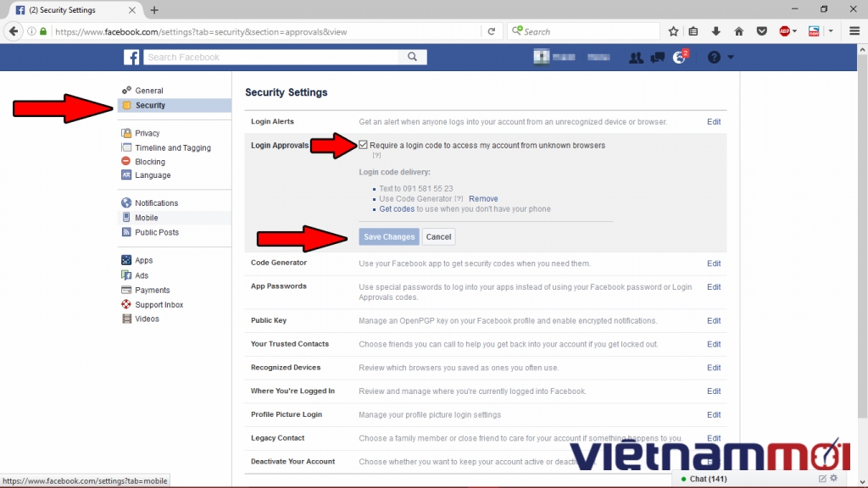Toggle the Require a login code checkbox
868x488 pixels.
363,145
